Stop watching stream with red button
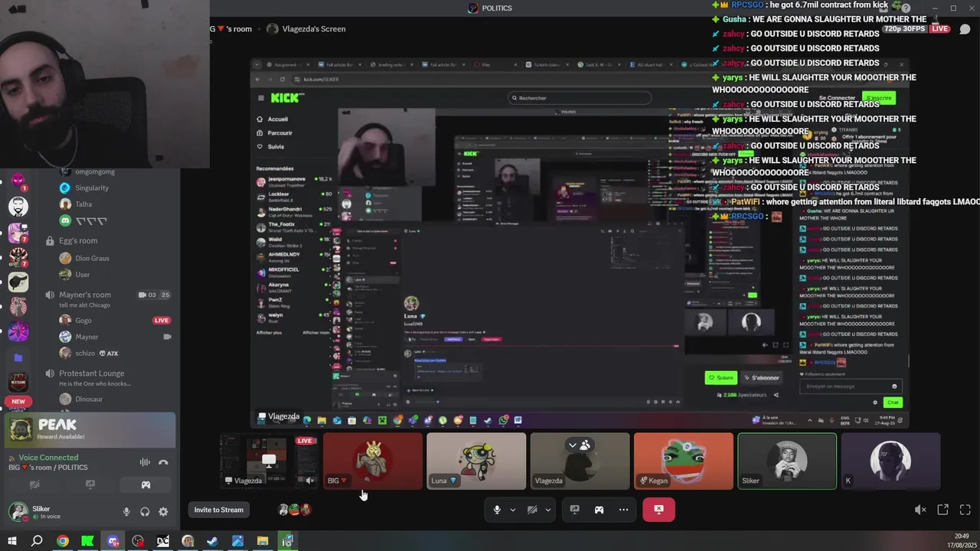This screenshot has width=980, height=551. [658, 510]
